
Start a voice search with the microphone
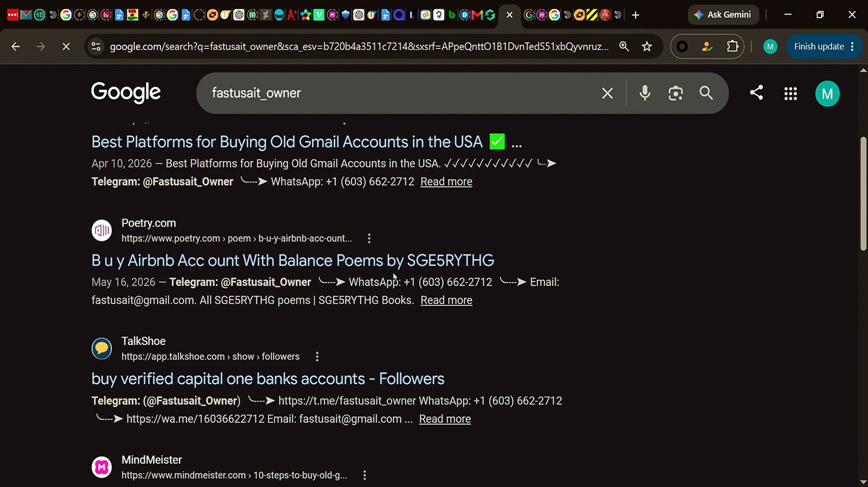(x=645, y=93)
